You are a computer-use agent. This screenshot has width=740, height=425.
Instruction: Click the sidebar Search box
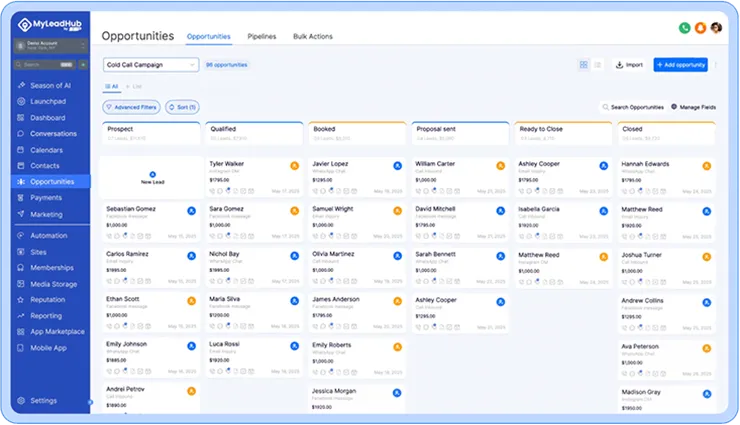pyautogui.click(x=44, y=65)
